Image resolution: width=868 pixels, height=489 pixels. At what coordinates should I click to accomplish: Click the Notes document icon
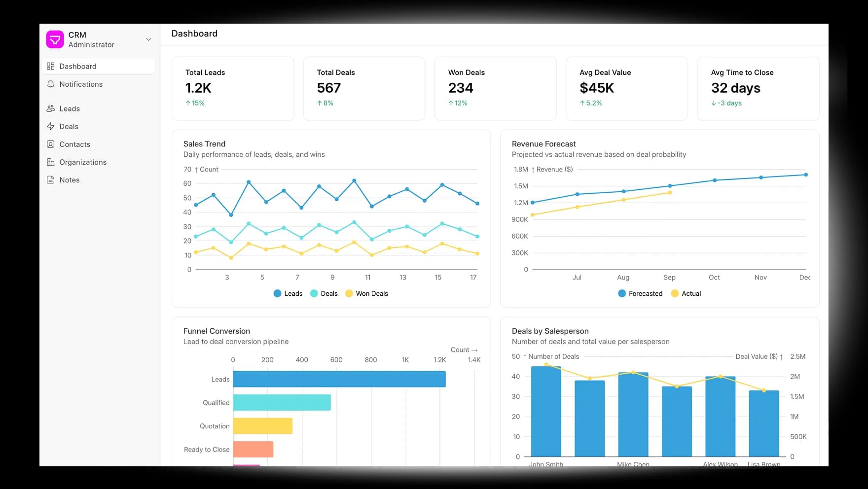click(50, 180)
